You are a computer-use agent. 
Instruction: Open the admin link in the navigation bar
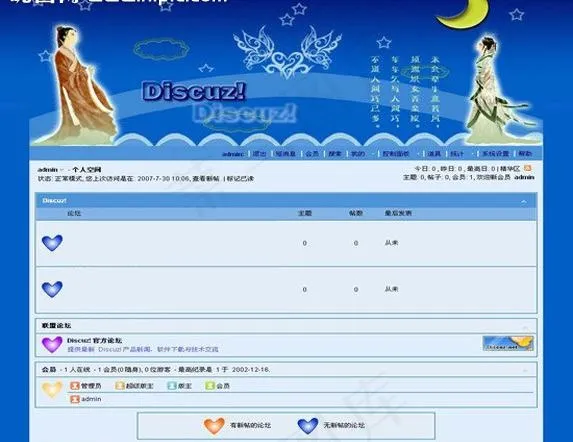coord(233,154)
